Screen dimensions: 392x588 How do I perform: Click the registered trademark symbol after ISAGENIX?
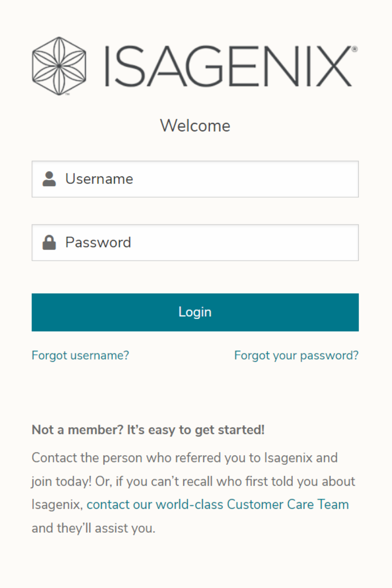[x=354, y=49]
